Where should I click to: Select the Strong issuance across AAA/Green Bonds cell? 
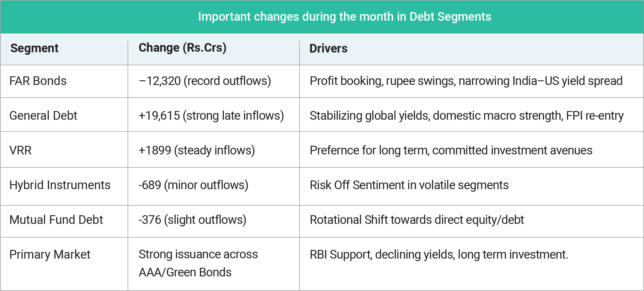(x=198, y=263)
